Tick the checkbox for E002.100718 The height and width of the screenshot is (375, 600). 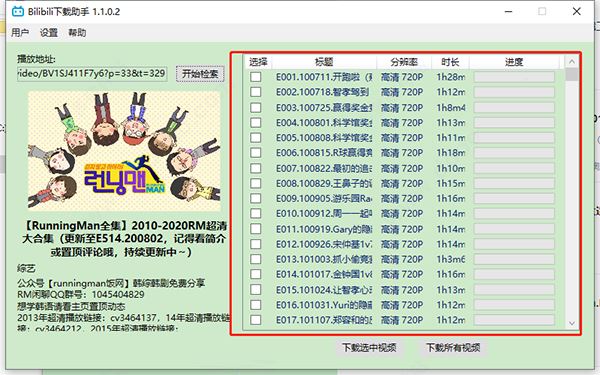pos(256,92)
